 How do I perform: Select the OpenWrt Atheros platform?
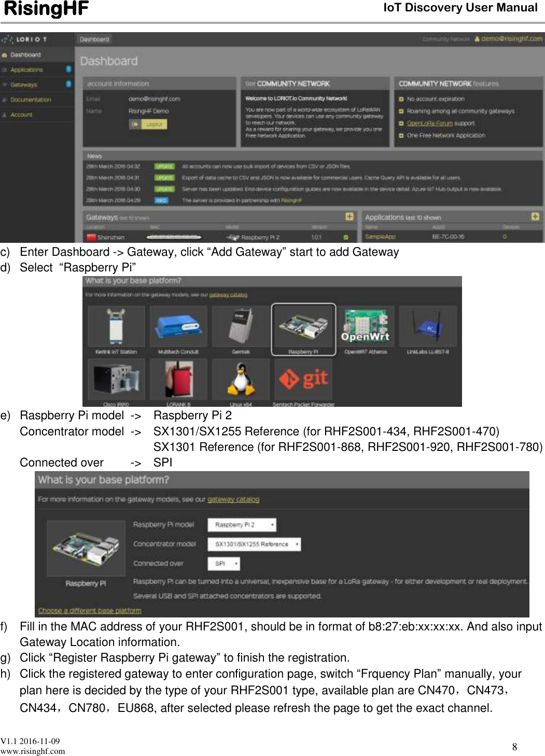coord(366,327)
